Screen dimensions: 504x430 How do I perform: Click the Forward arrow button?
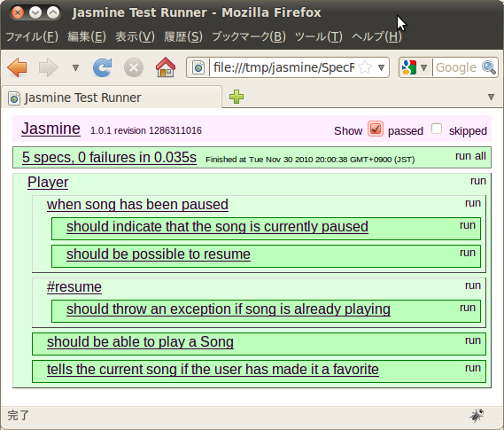pos(48,67)
